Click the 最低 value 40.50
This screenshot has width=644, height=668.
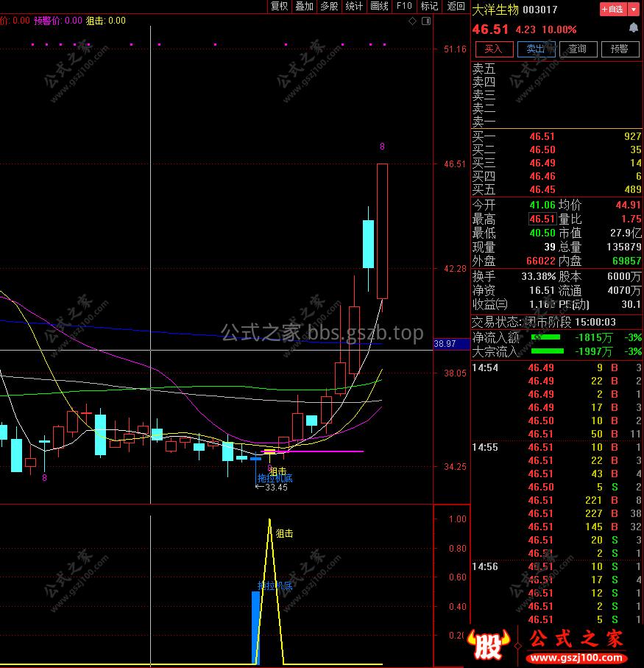[x=542, y=233]
